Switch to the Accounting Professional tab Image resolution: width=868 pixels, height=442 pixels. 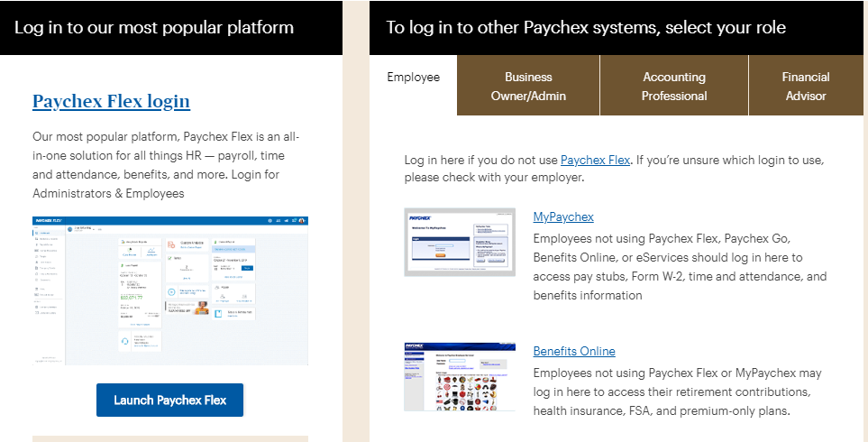[x=674, y=86]
